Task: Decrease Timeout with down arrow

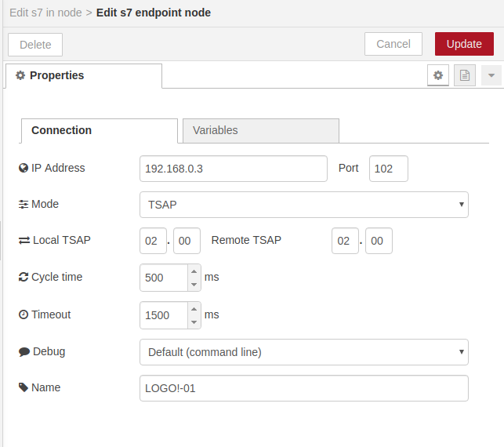Action: click(194, 322)
